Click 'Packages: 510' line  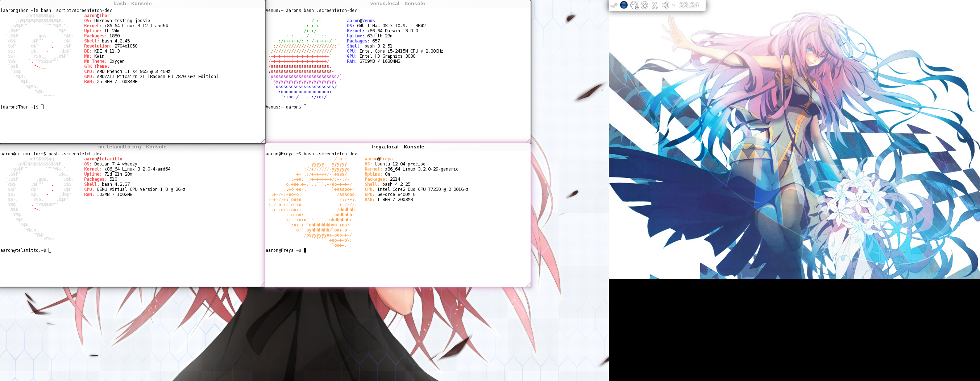(x=101, y=180)
